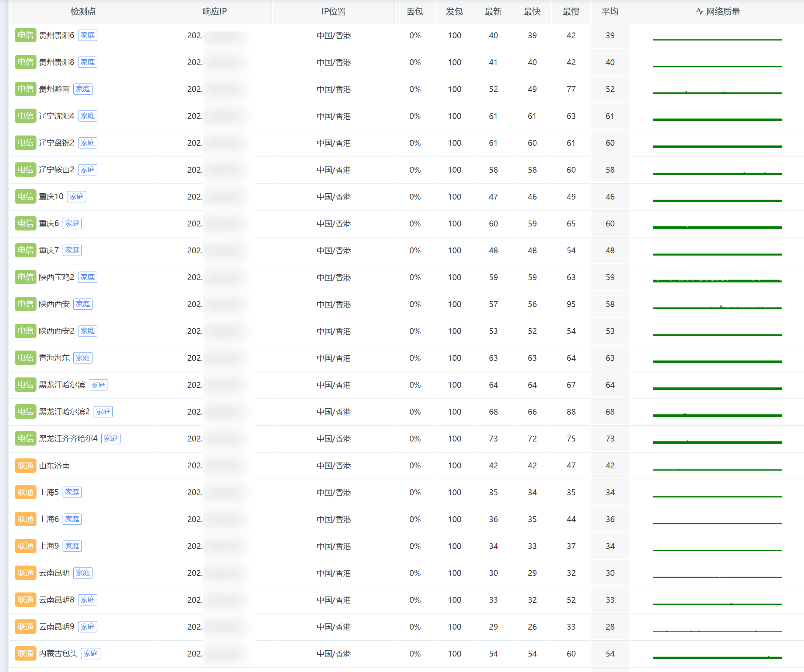Viewport: 804px width, 672px height.
Task: Click the 家庭 tag beside 上海6
Action: (72, 519)
